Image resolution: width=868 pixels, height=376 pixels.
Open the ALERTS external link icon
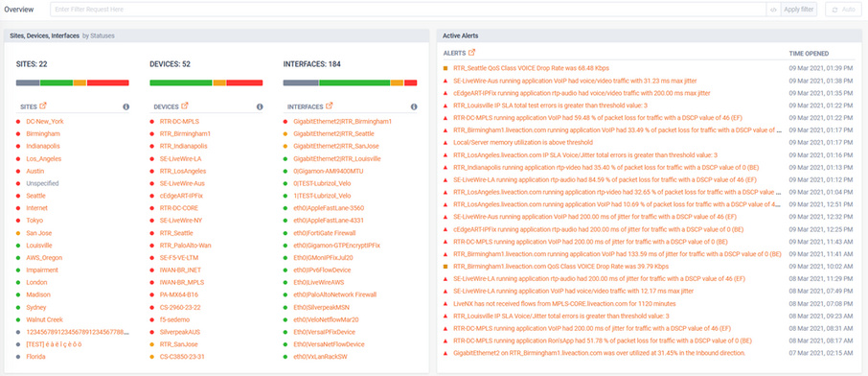click(x=471, y=53)
